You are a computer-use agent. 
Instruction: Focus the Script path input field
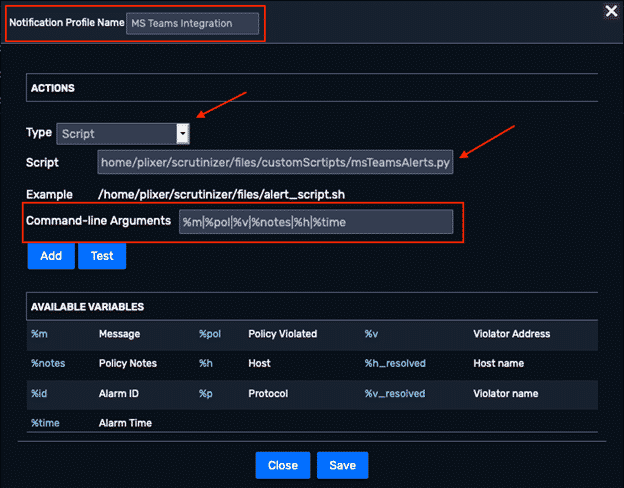[275, 162]
